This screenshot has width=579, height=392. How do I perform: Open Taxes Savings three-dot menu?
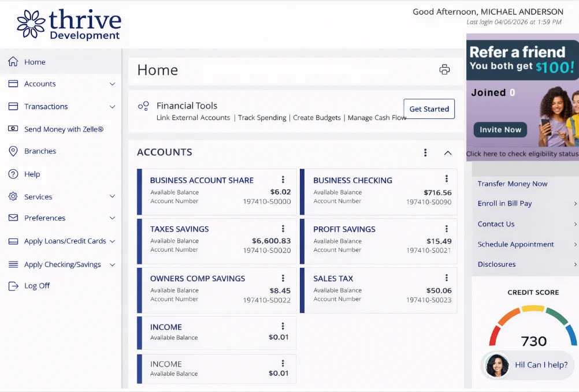(x=283, y=229)
